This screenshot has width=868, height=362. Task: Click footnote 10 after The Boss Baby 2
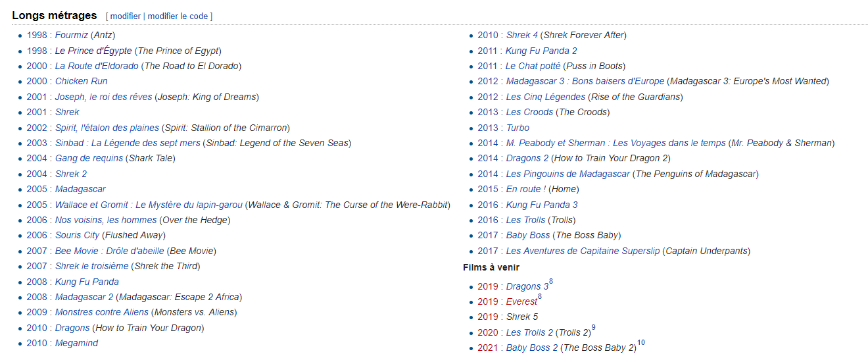tap(641, 343)
